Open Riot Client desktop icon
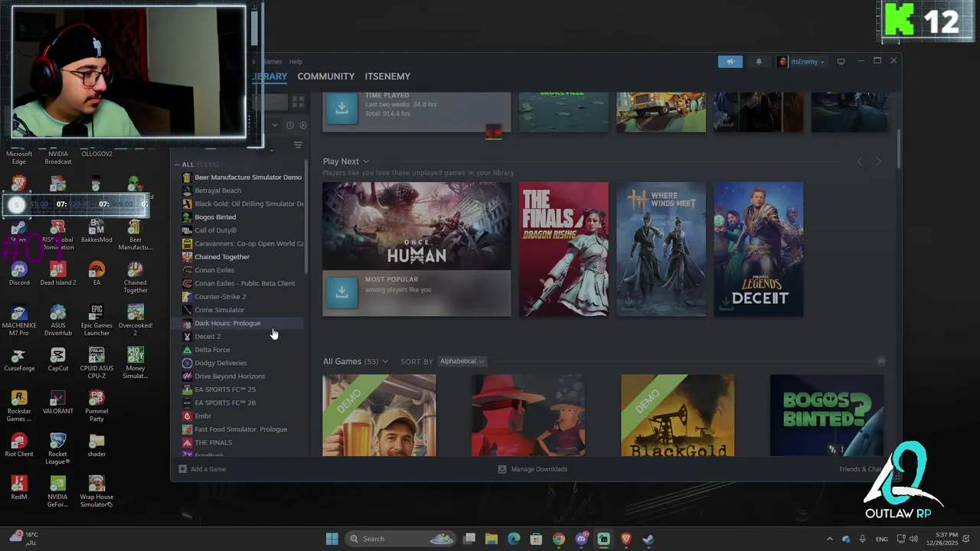Screen dimensions: 980x551 coord(19,445)
